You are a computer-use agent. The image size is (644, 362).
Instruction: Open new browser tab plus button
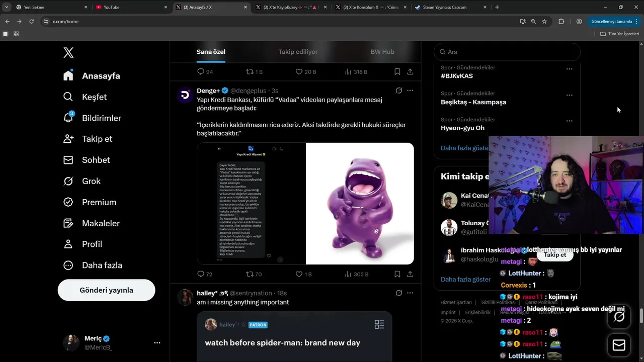[x=497, y=7]
